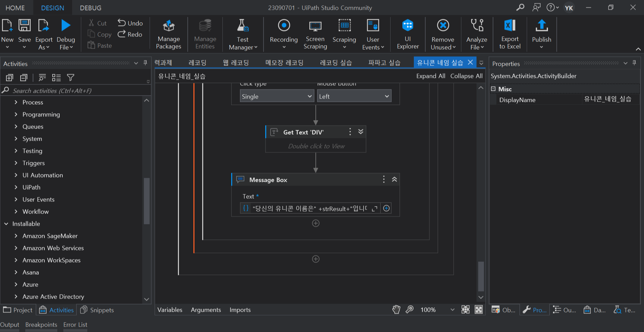Open the Output panel
Viewport: 644px width, 332px height.
pos(10,325)
